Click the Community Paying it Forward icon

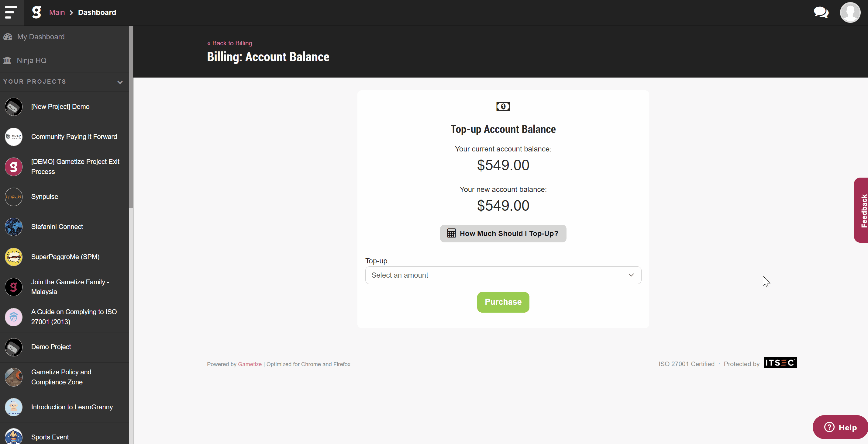coord(13,137)
